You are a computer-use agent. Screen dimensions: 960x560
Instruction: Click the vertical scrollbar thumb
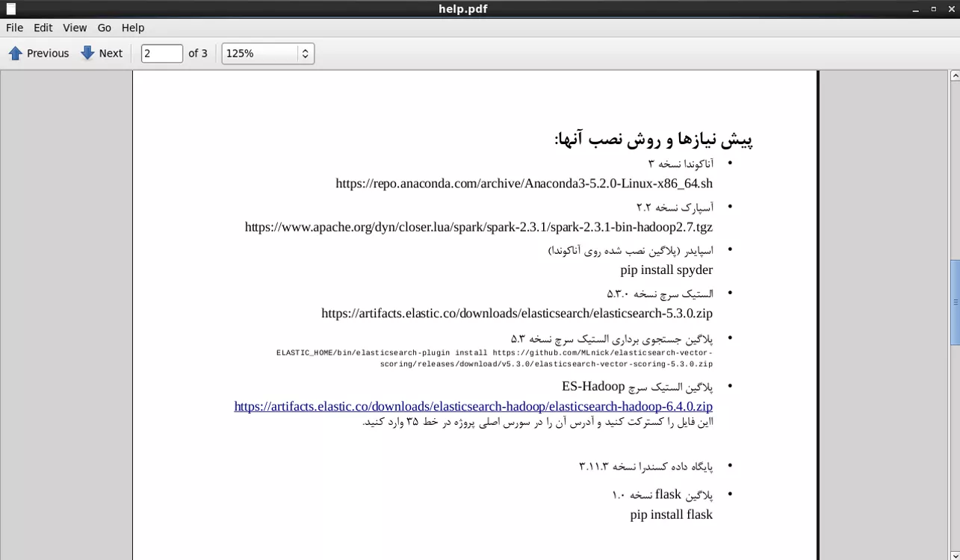[x=955, y=302]
